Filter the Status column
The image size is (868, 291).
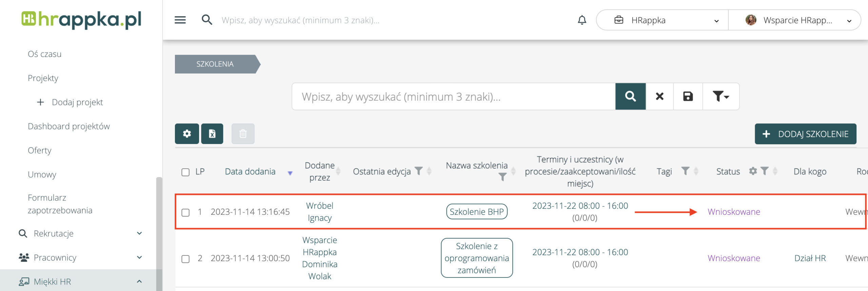[x=764, y=171]
